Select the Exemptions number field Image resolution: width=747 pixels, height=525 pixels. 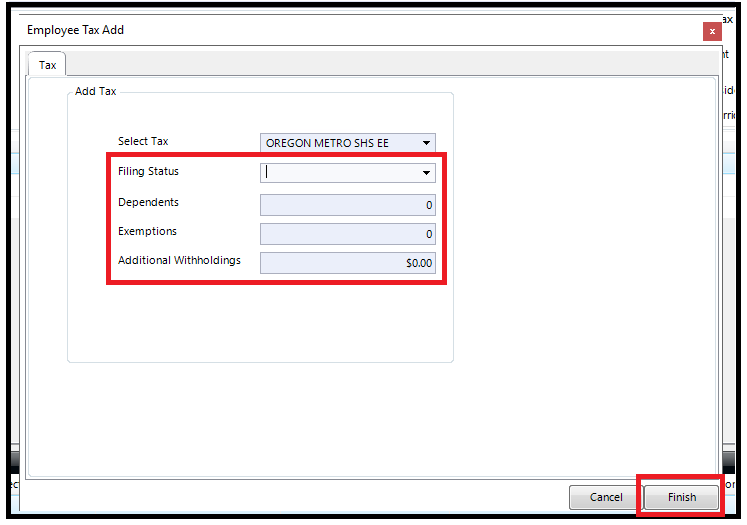(348, 234)
